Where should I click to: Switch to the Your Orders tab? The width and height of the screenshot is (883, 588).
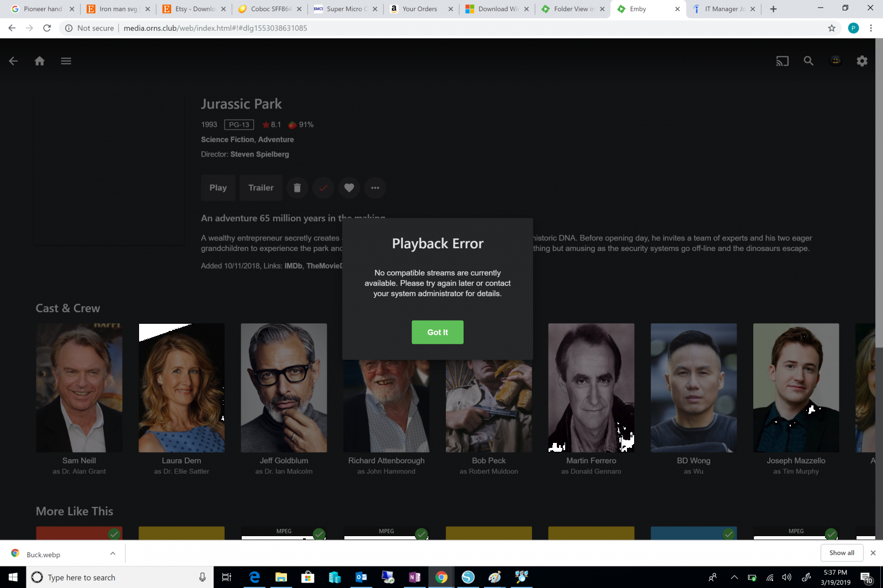(419, 9)
